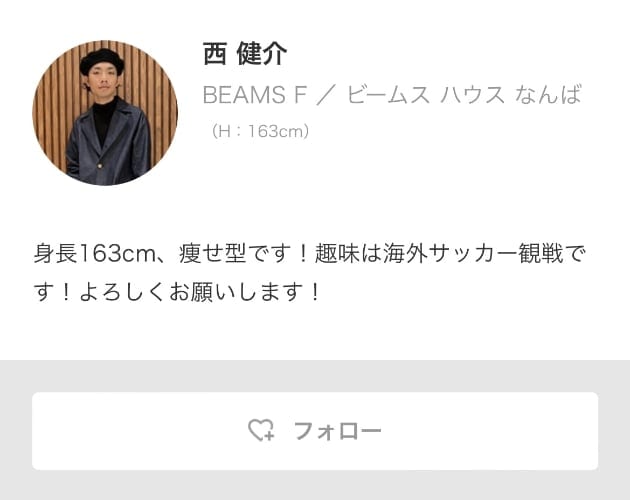Follow 西 健介 via the heart icon
Viewport: 630px width, 500px height.
261,430
